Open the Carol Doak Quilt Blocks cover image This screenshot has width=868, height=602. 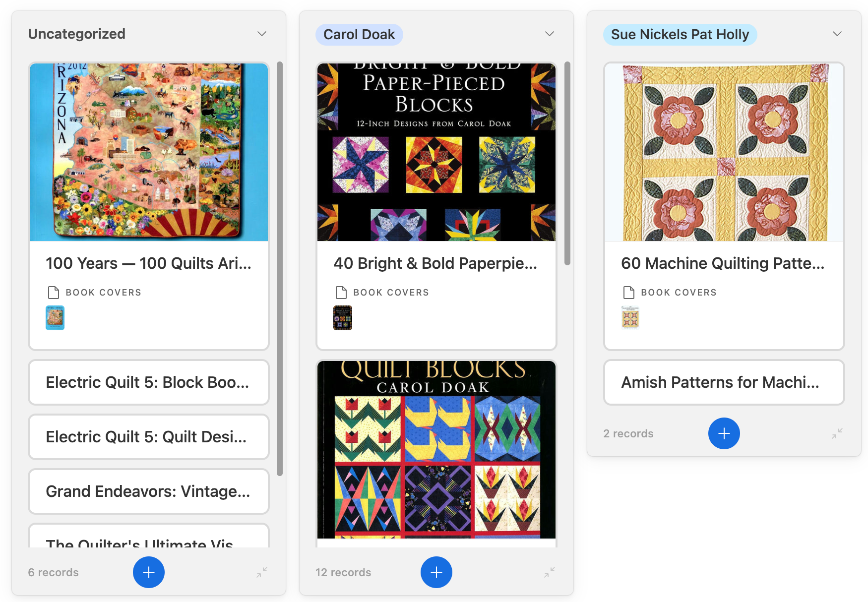436,449
